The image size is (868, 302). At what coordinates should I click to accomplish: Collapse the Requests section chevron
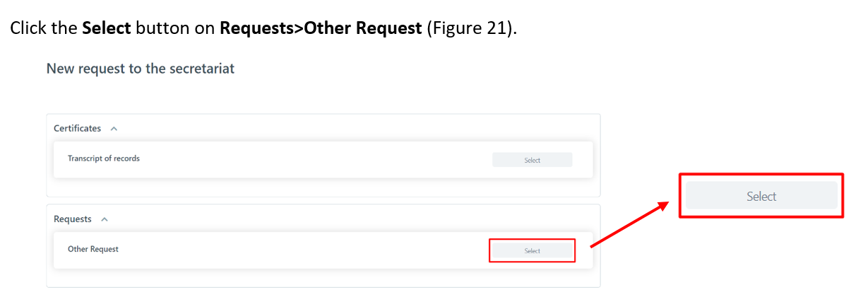pos(105,219)
